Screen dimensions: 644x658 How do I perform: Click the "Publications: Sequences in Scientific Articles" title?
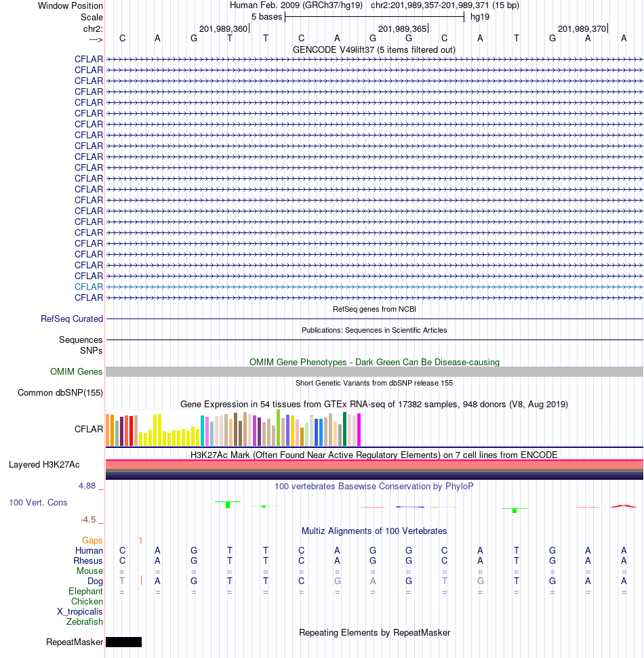point(374,330)
